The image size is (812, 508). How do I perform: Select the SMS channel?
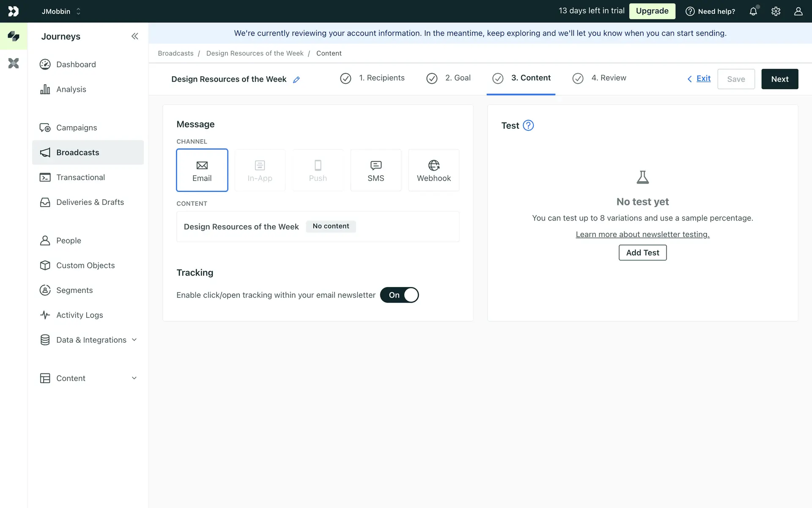pos(376,170)
